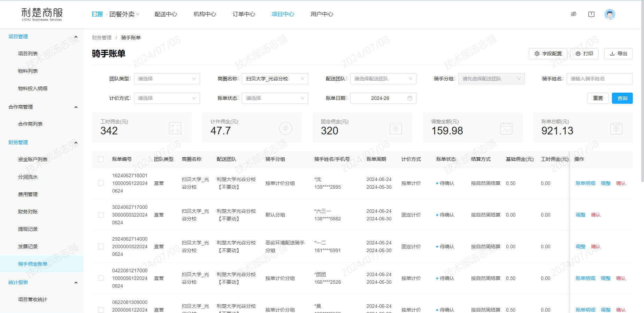This screenshot has width=644, height=313.
Task: Click gear icon on 字段配置 button
Action: pyautogui.click(x=537, y=54)
